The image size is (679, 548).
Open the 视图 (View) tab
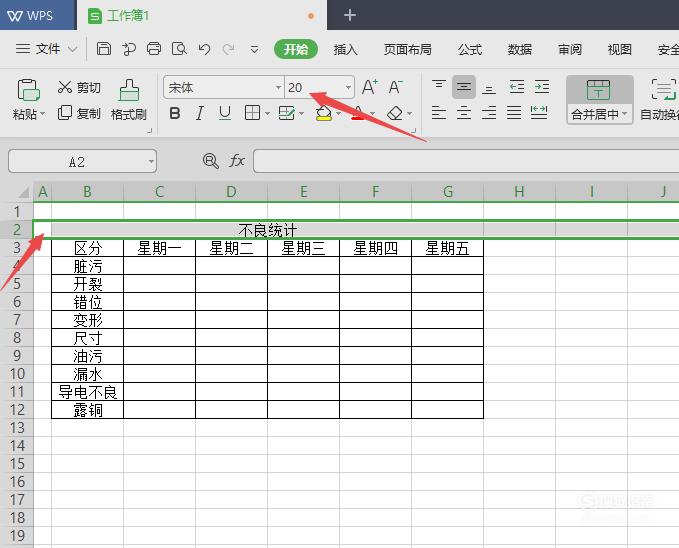[620, 49]
